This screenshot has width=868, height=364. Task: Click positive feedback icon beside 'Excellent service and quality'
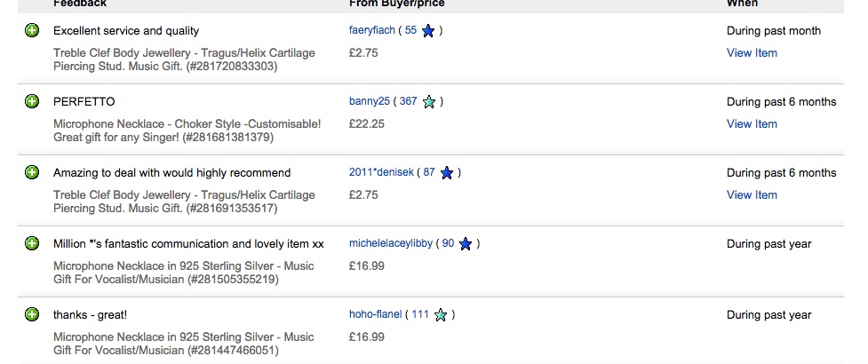[32, 30]
